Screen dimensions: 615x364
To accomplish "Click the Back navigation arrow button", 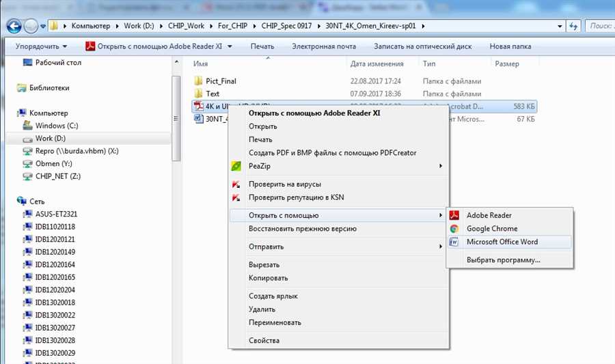I will tap(14, 26).
